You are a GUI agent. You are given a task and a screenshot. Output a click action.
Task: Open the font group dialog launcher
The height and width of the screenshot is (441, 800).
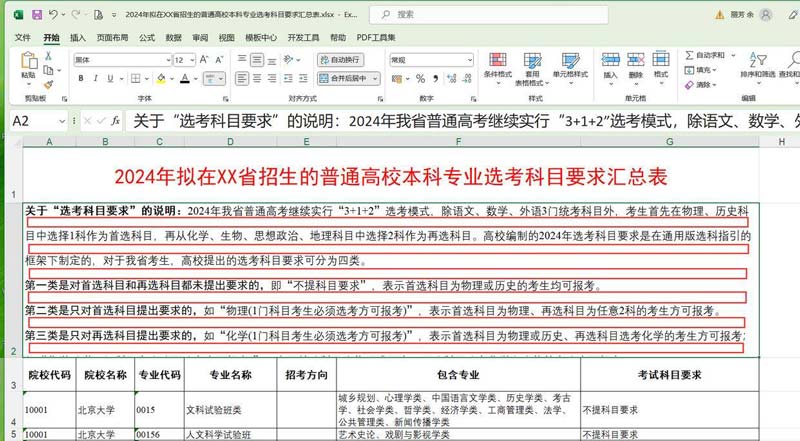[225, 99]
